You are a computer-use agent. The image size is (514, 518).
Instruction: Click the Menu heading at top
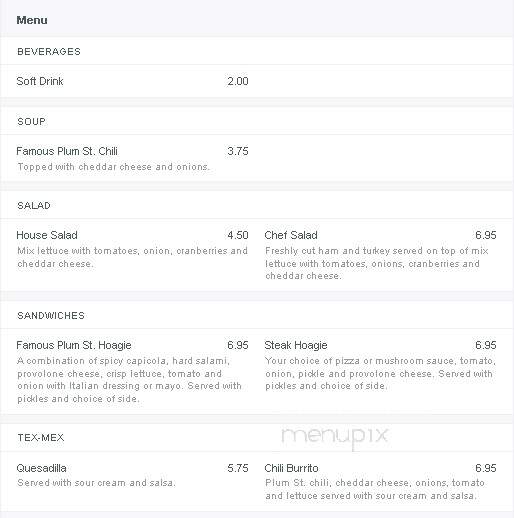pos(32,20)
